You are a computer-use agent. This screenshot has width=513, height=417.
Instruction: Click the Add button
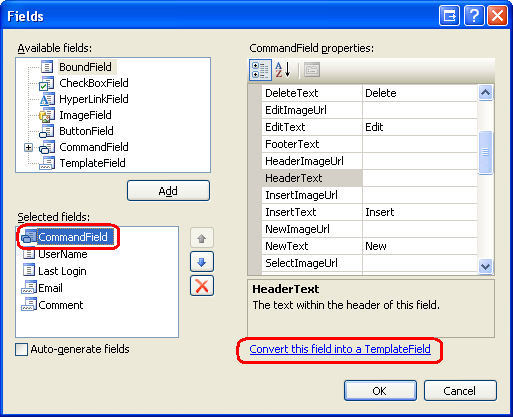click(x=168, y=191)
